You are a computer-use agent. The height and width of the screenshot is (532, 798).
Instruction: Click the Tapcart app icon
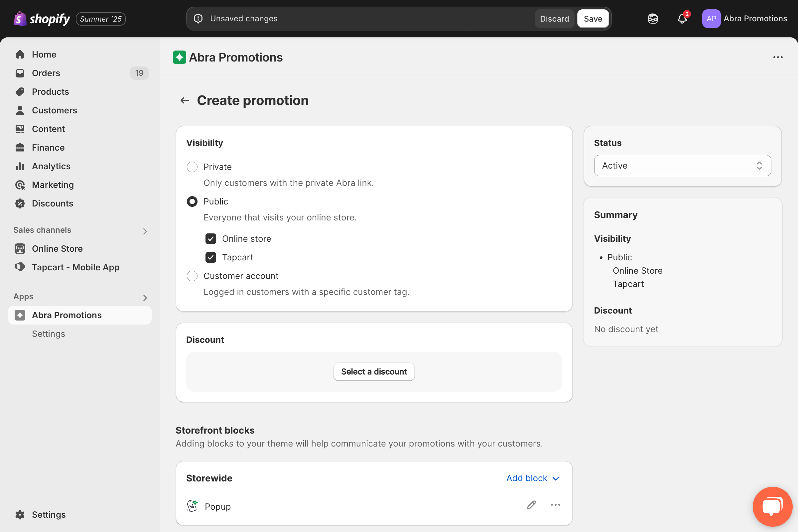click(x=20, y=267)
